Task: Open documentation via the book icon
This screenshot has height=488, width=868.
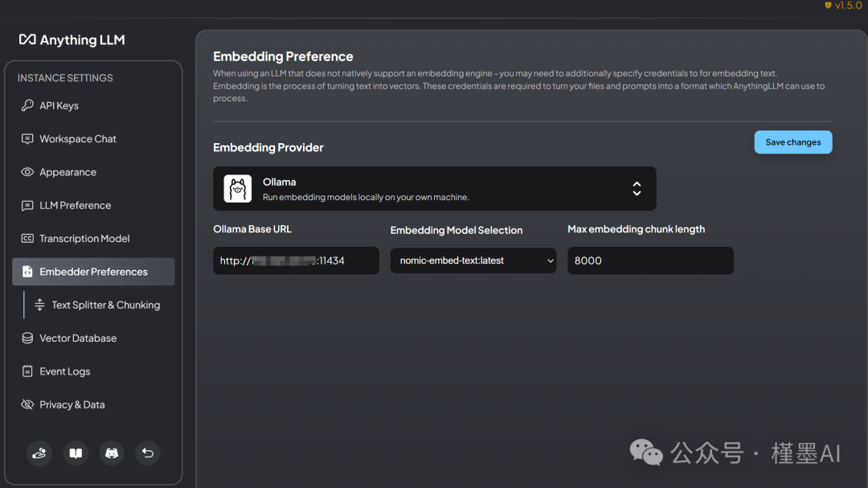Action: (x=76, y=453)
